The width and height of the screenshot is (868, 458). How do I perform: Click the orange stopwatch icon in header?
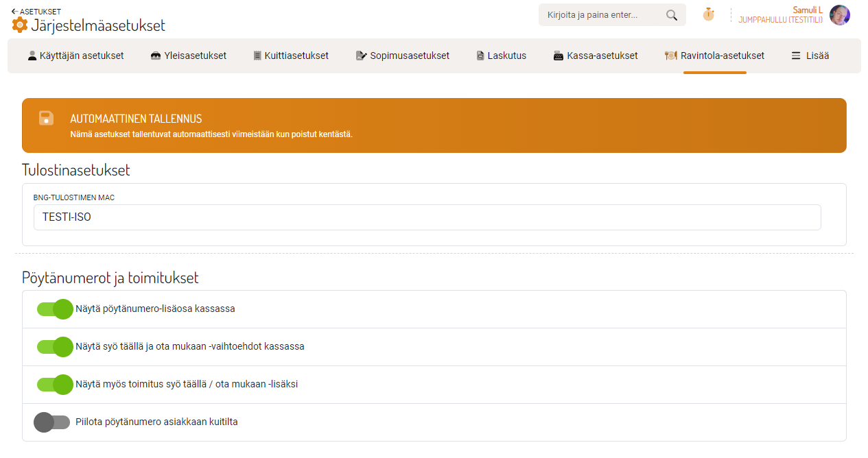[x=708, y=14]
